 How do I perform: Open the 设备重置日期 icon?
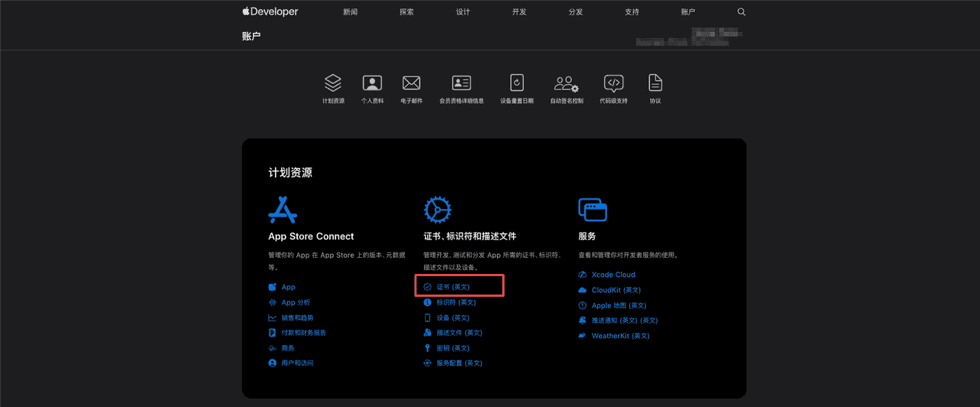click(x=517, y=83)
